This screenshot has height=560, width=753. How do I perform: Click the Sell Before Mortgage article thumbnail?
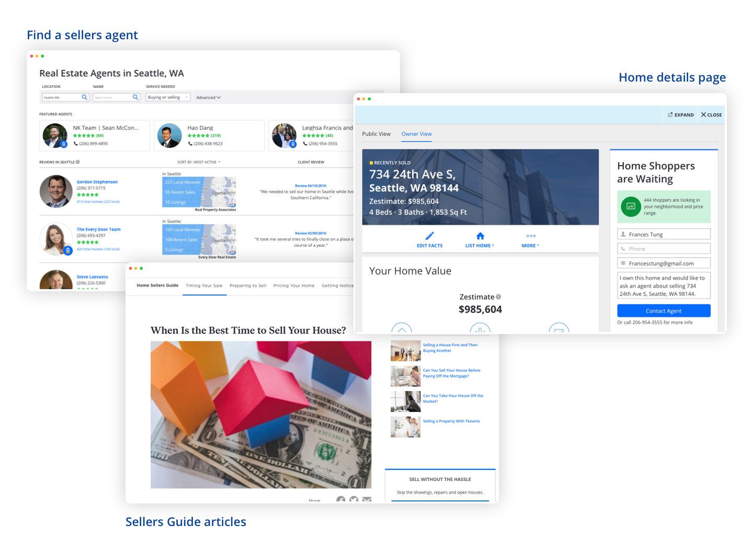[x=406, y=376]
